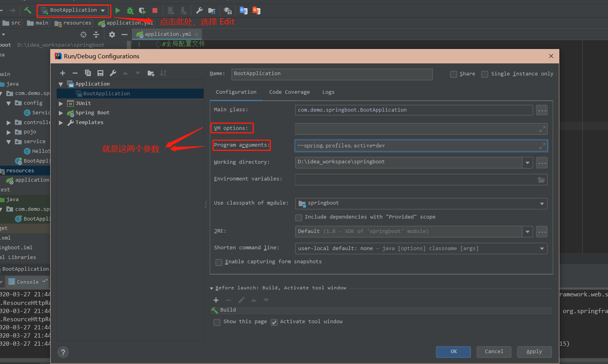Open help via the question mark button
608x364 pixels.
[63, 352]
